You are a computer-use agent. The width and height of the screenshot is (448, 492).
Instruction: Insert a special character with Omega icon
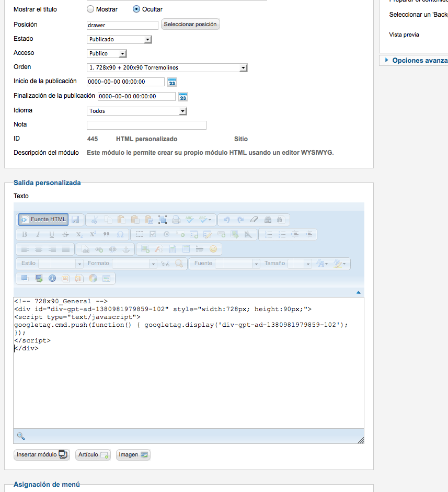120,234
